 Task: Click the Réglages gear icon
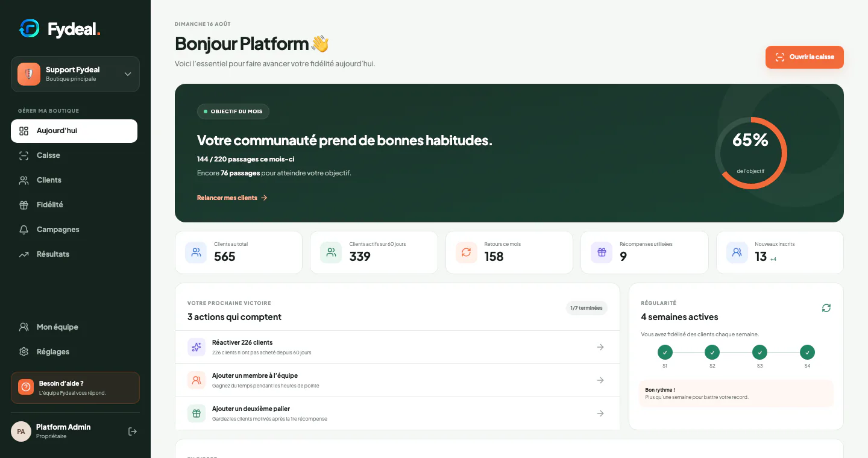24,352
